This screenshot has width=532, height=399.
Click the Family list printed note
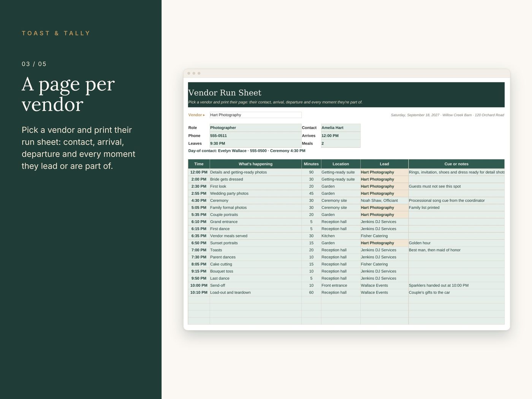(456, 207)
